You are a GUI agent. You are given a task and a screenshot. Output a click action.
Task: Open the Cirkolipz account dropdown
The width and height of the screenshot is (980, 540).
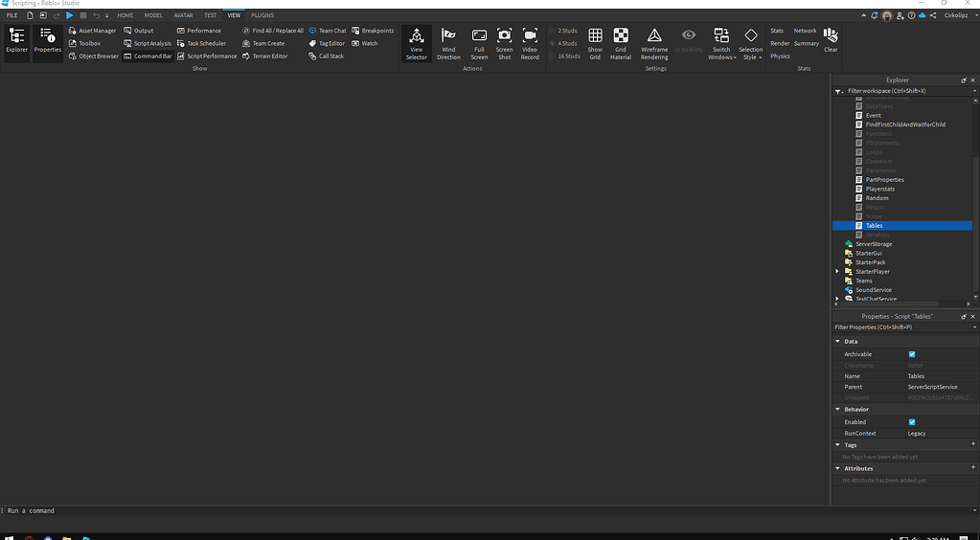click(x=961, y=15)
